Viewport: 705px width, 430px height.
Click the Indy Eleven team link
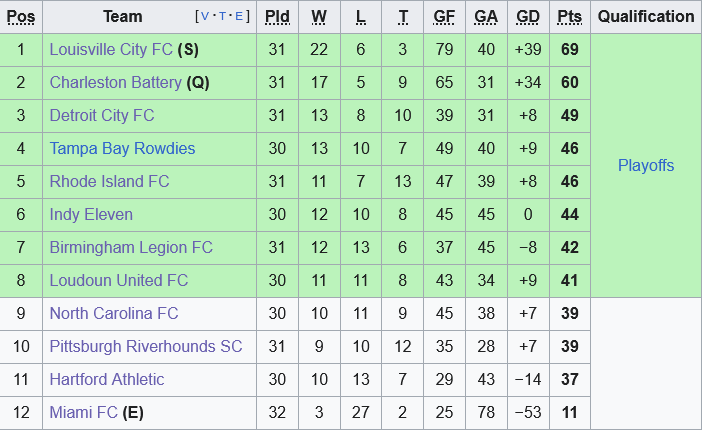[91, 214]
